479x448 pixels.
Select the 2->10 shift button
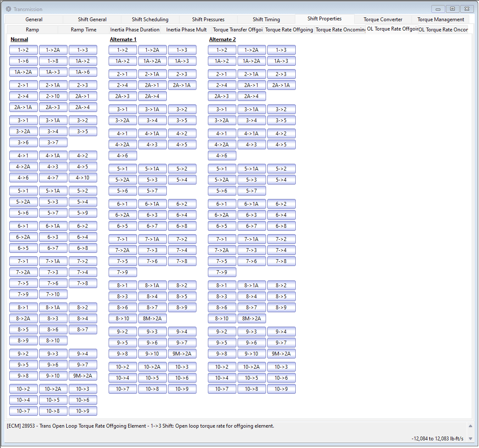pyautogui.click(x=53, y=96)
